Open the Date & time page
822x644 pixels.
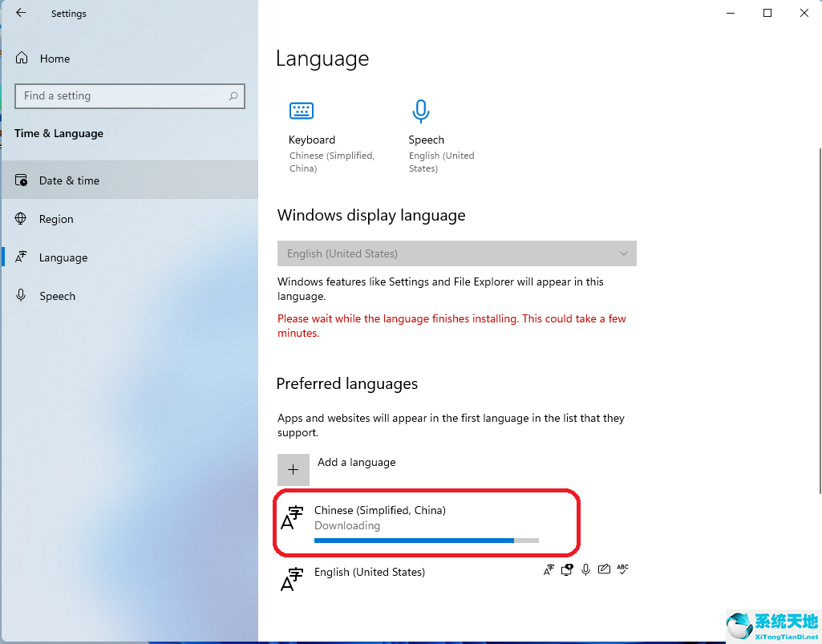tap(130, 180)
